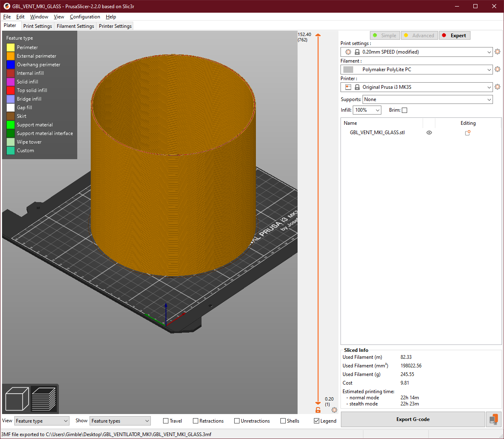Select the GBL_VENT_MKI_GLASS.stl object row
This screenshot has width=504, height=439.
pyautogui.click(x=421, y=133)
